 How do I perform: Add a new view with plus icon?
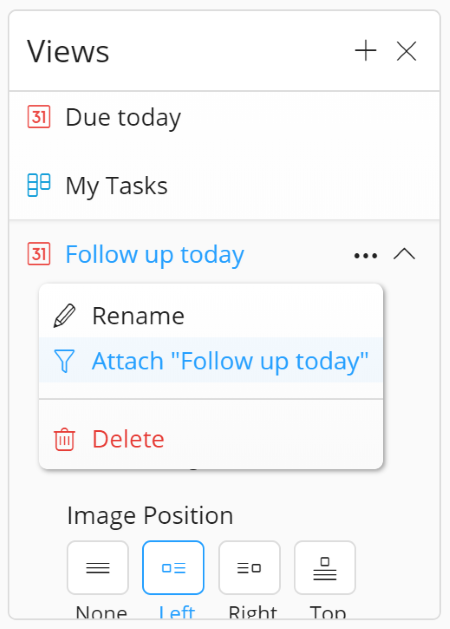coord(365,51)
